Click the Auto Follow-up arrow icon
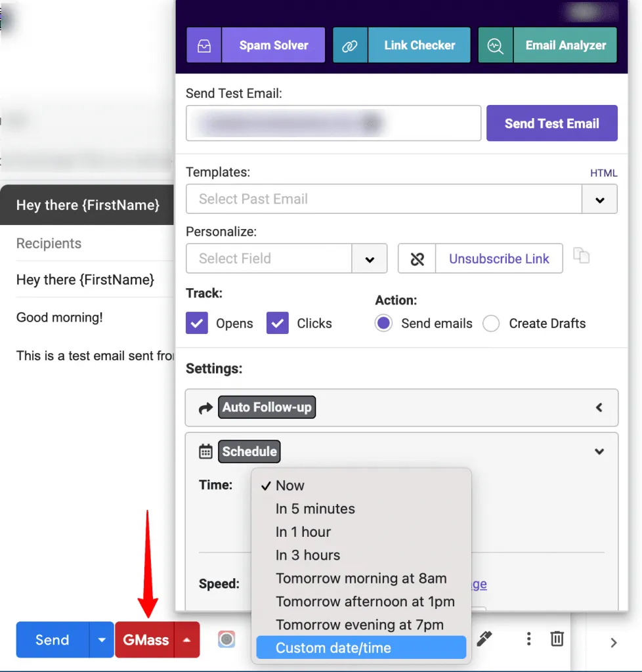Screen dimensions: 642x672 coord(205,408)
